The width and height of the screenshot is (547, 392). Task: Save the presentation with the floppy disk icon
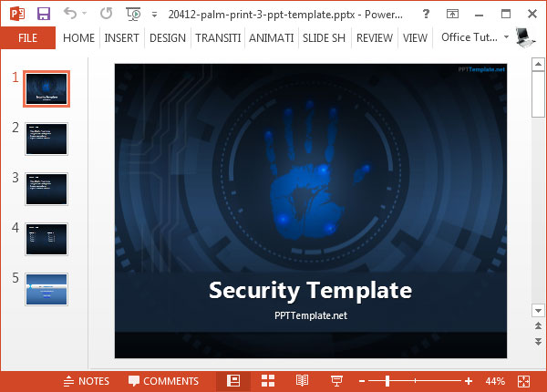point(44,14)
